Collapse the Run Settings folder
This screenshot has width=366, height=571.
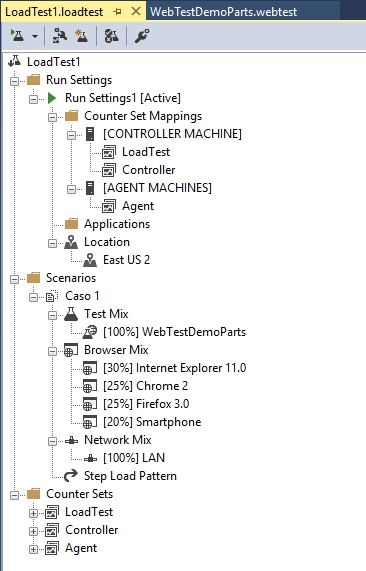click(15, 81)
